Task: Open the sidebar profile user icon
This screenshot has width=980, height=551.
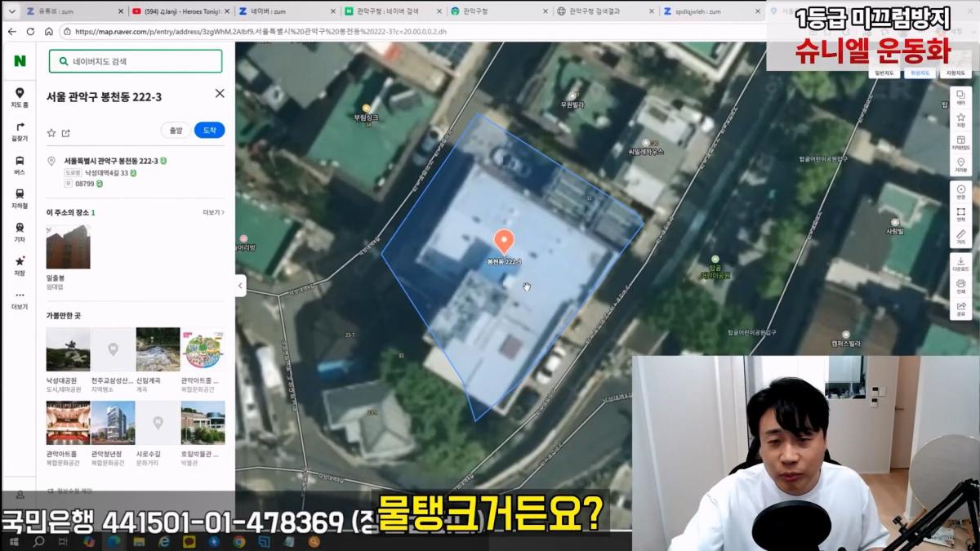Action: pyautogui.click(x=20, y=495)
